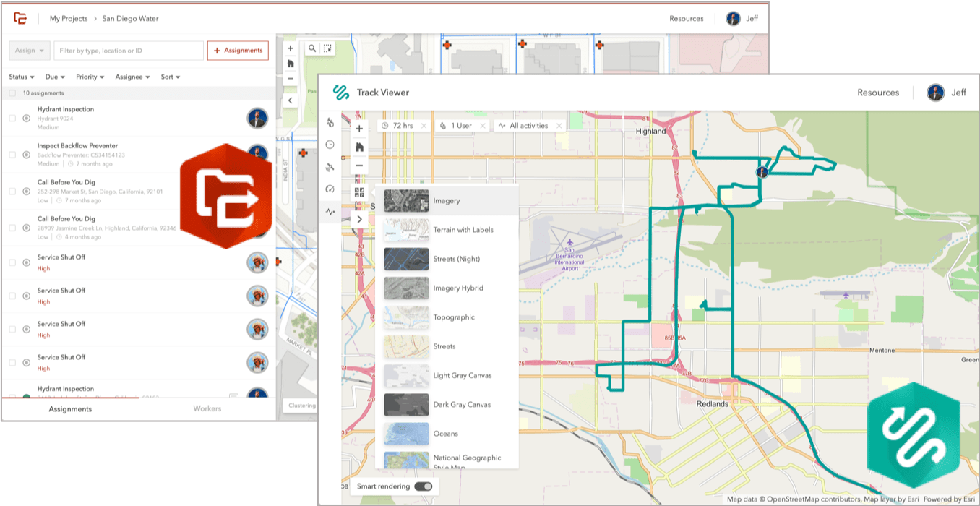Click the zoom in plus icon on the map
This screenshot has height=506, width=980.
[x=359, y=128]
